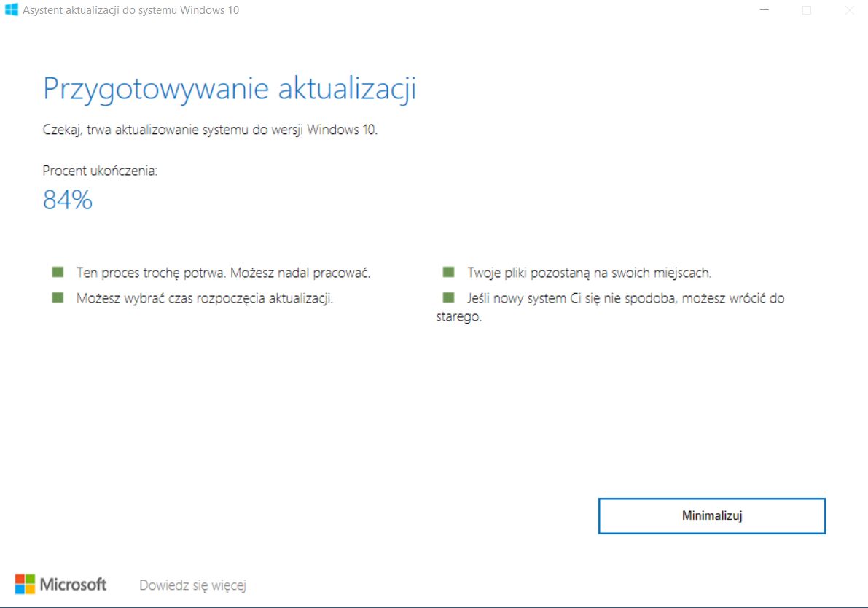868x608 pixels.
Task: Minimize the update assistant window
Action: 765,10
